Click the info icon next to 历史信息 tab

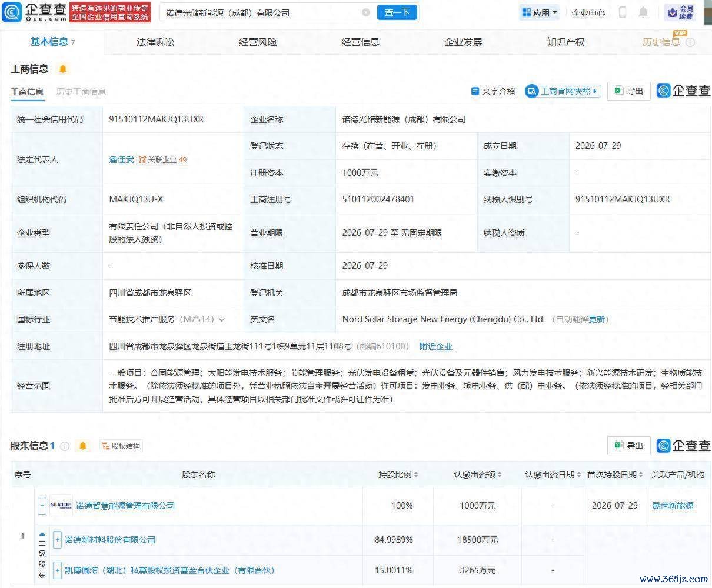tap(690, 42)
